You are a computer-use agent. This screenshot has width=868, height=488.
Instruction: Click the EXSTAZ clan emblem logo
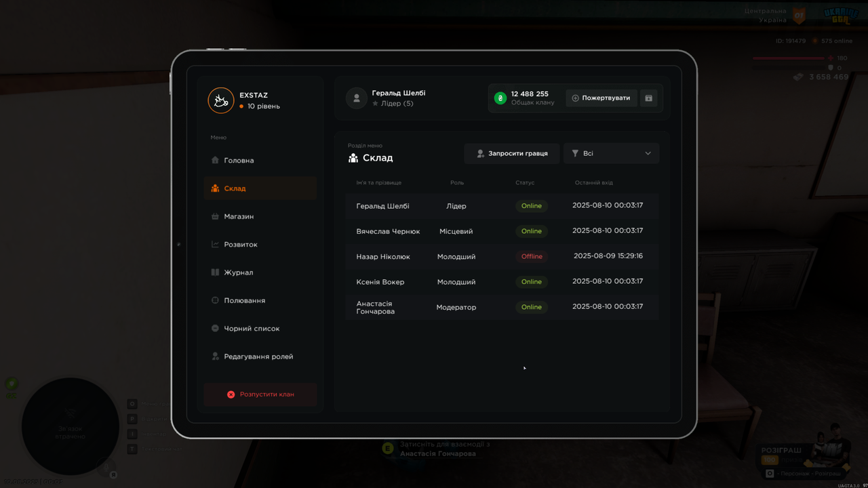[220, 100]
